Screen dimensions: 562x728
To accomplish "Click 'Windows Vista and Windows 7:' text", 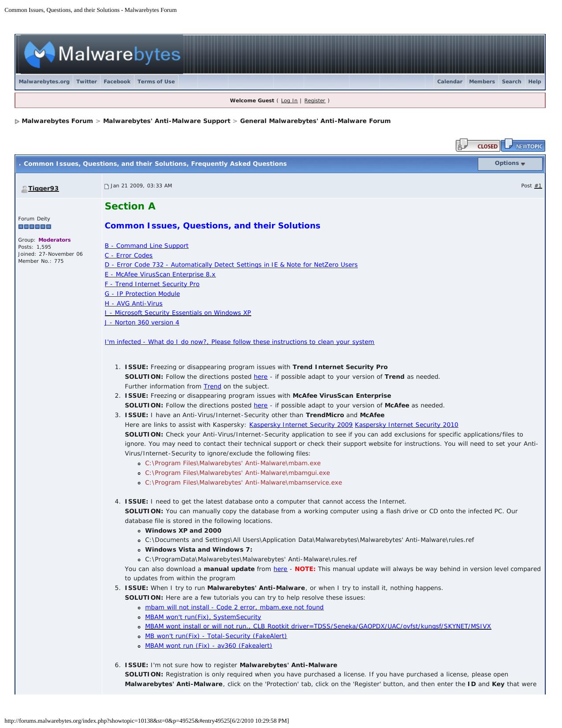I will coord(199,549).
